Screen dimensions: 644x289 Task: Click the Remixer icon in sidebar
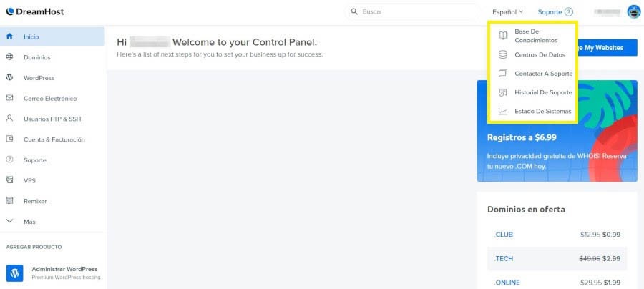[9, 201]
